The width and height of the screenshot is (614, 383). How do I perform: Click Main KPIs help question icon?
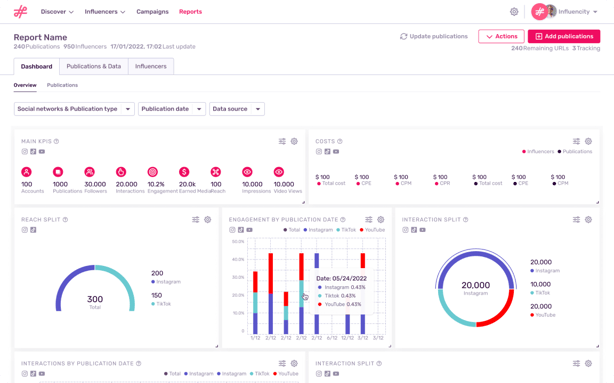[56, 141]
